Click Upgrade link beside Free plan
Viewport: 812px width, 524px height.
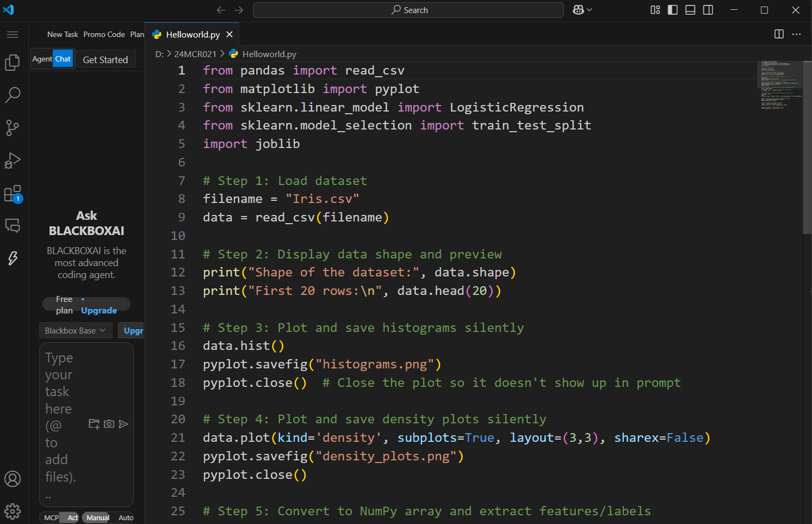pos(99,310)
